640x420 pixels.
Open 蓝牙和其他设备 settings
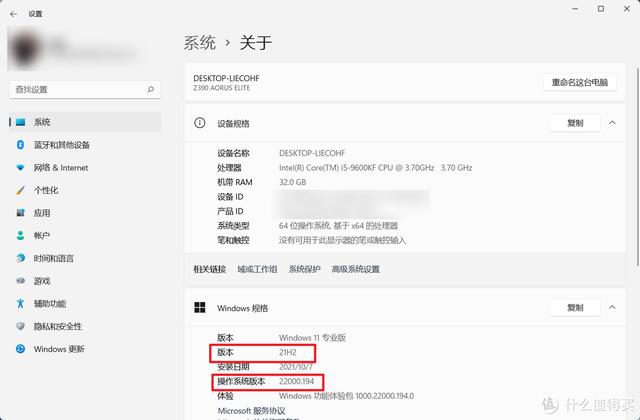[x=85, y=145]
